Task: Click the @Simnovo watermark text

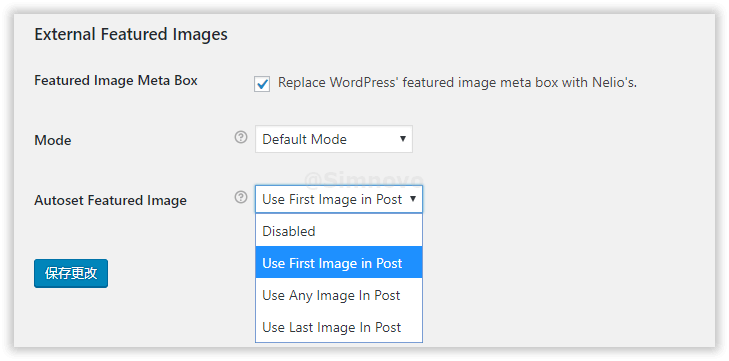Action: [x=364, y=180]
